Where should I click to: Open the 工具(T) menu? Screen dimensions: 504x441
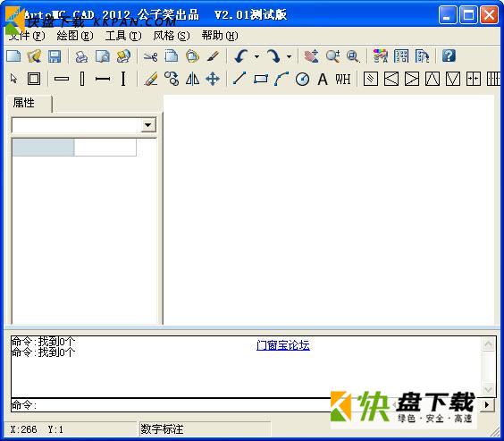tap(123, 36)
